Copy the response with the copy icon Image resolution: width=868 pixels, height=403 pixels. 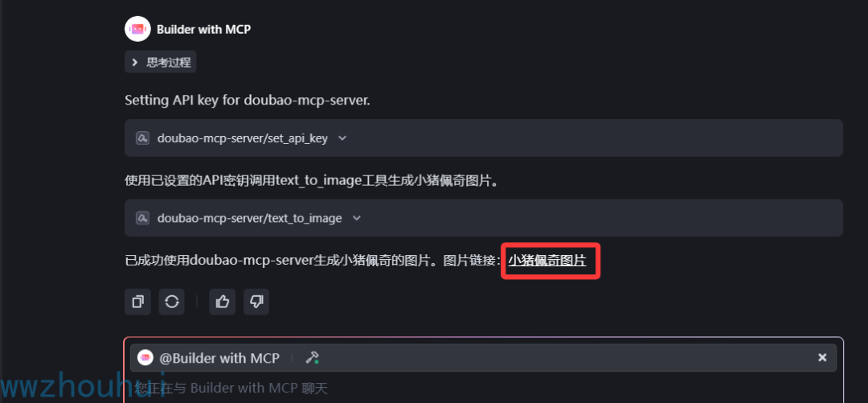coord(138,302)
